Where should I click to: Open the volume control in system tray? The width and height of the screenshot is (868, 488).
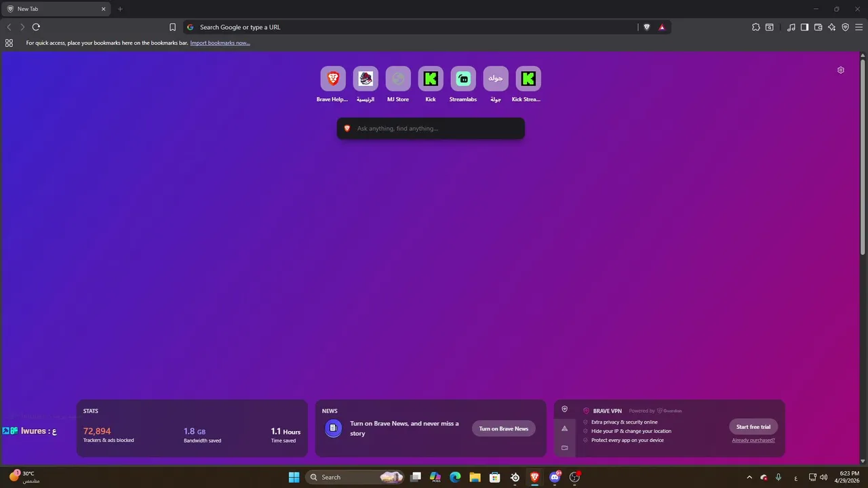coord(823,477)
